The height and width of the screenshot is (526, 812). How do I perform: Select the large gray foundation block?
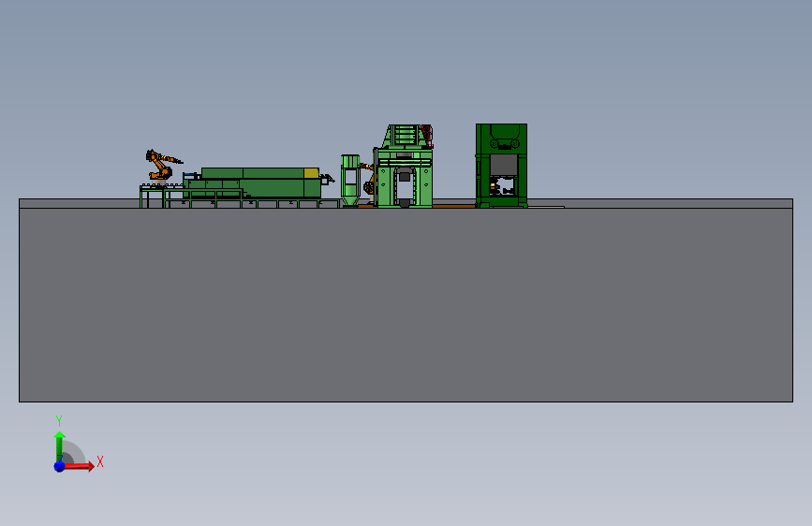(x=406, y=305)
